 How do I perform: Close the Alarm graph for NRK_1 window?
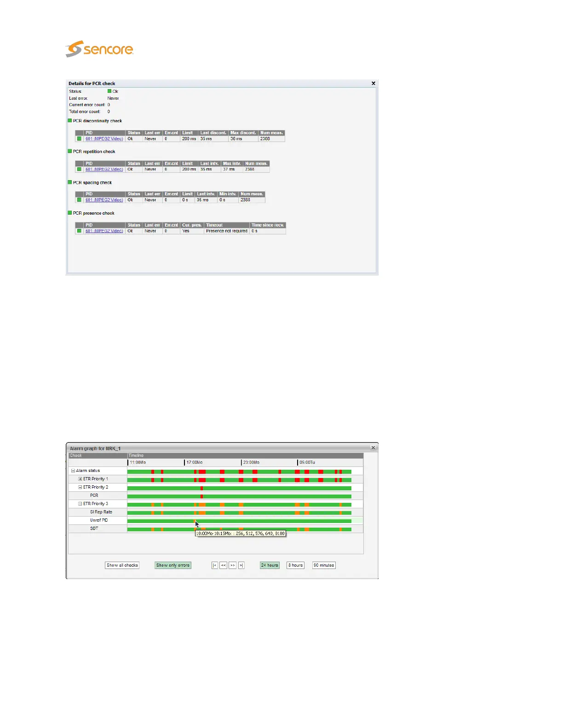[373, 448]
